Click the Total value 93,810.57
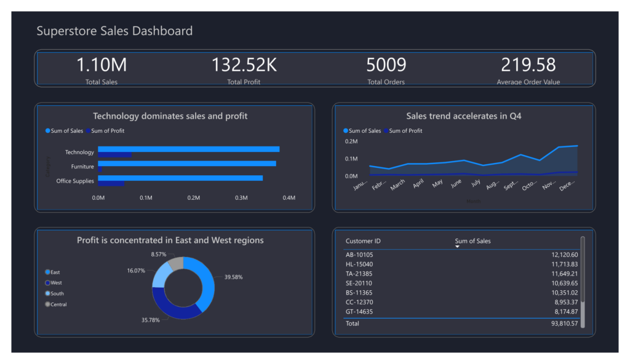 coord(565,323)
